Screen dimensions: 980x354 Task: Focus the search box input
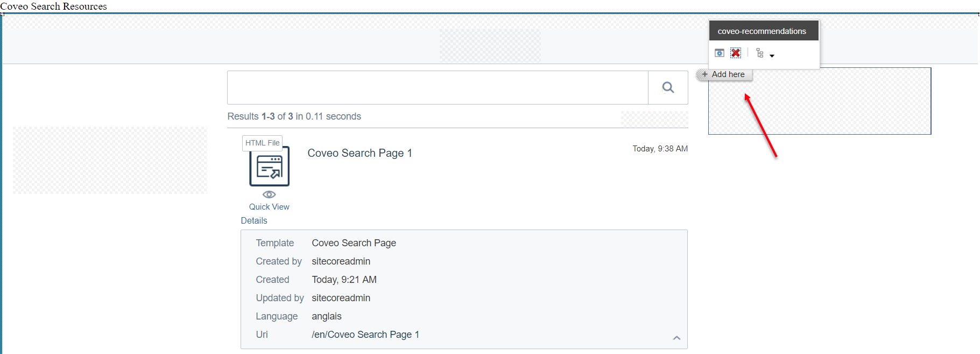[438, 87]
